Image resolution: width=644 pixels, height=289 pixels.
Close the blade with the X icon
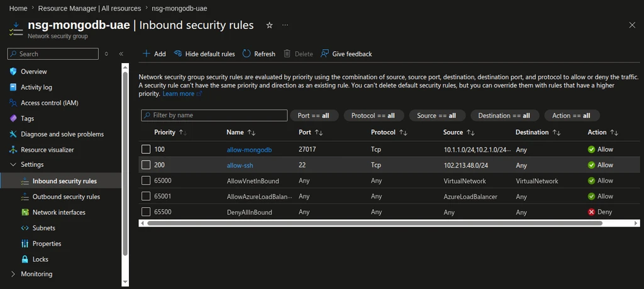[632, 25]
